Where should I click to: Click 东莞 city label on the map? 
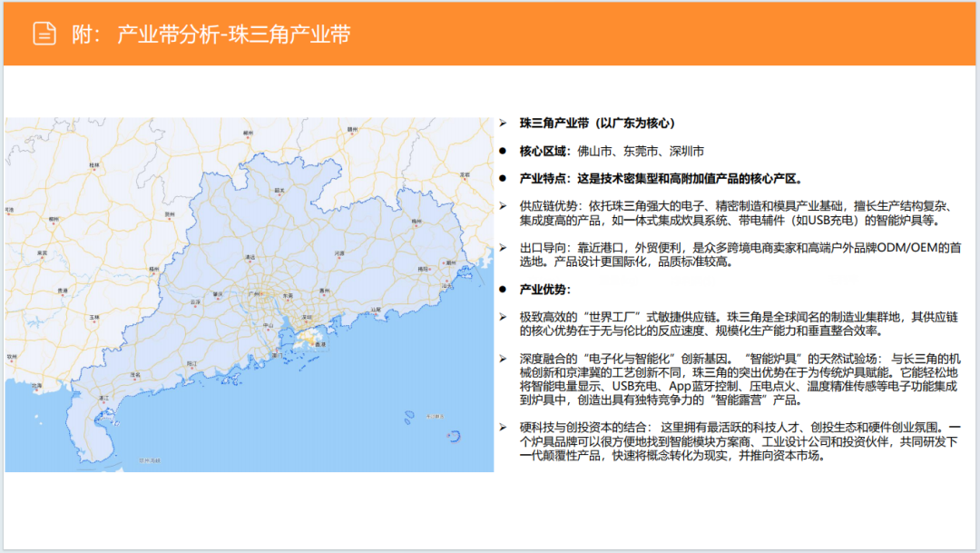pos(288,295)
